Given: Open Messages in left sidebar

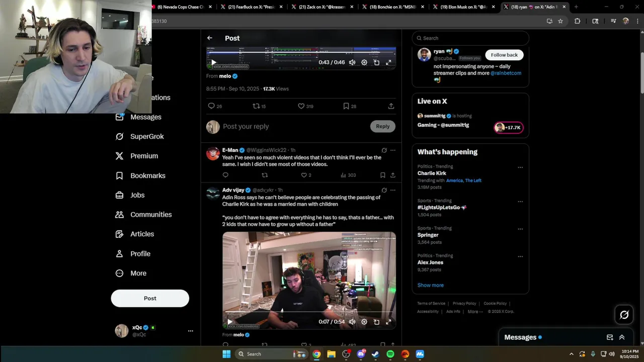Looking at the screenshot, I should pos(138,117).
